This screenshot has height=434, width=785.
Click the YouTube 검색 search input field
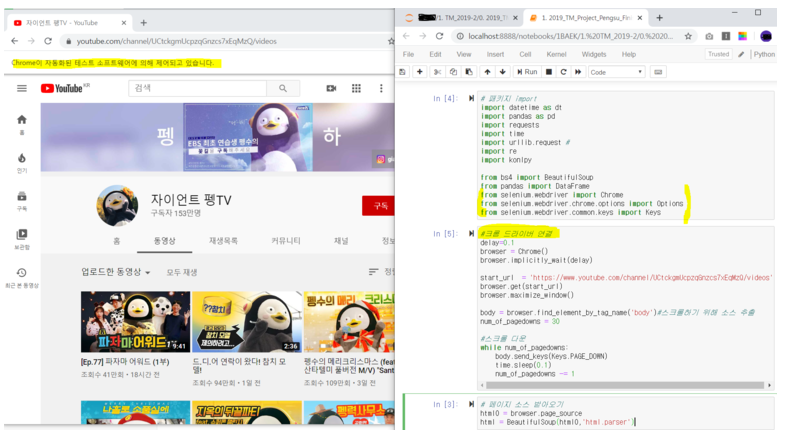pos(198,88)
